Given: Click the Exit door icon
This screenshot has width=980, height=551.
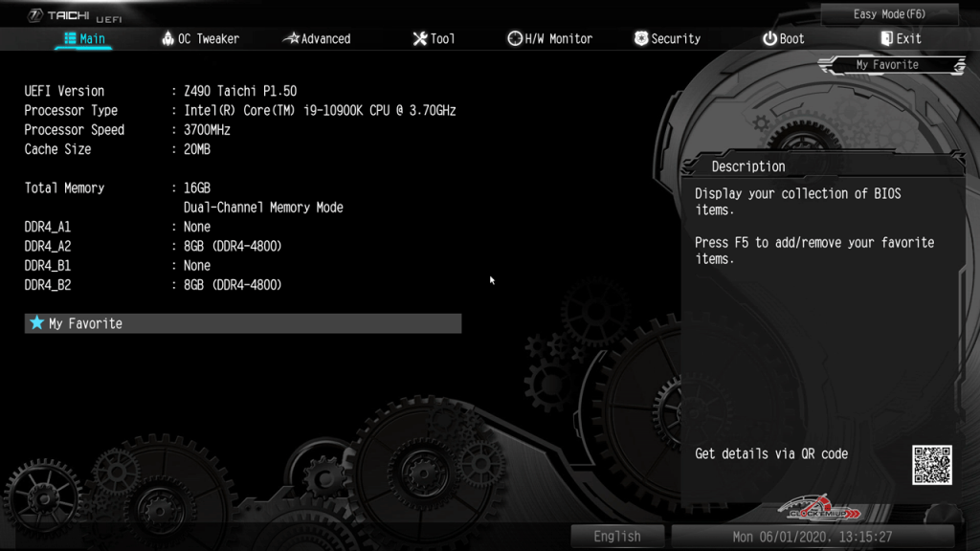Looking at the screenshot, I should click(886, 39).
